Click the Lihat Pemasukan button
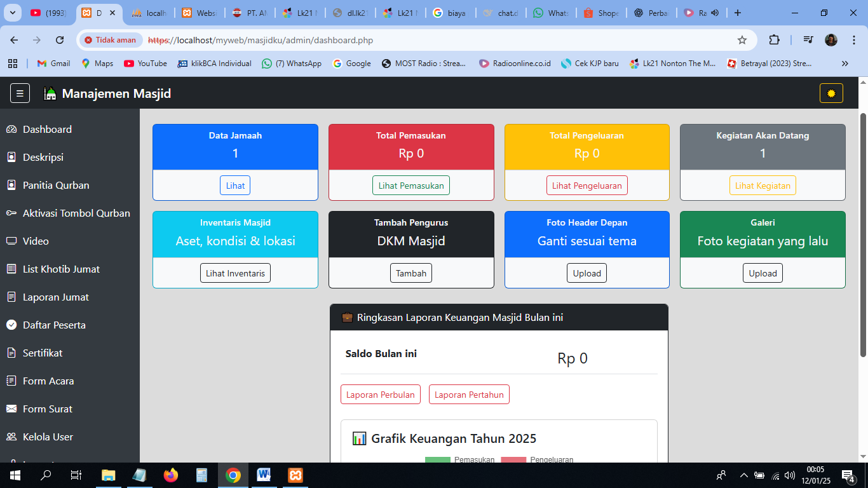This screenshot has width=868, height=488. click(x=410, y=186)
